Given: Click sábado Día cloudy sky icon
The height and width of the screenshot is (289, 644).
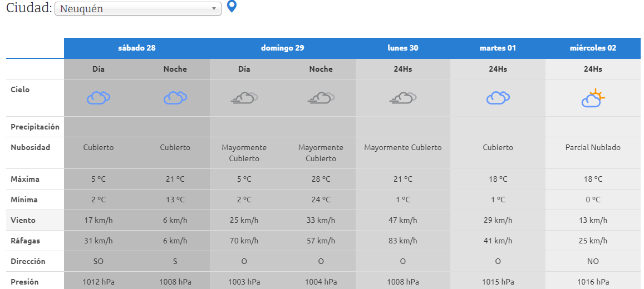Looking at the screenshot, I should coord(99,98).
